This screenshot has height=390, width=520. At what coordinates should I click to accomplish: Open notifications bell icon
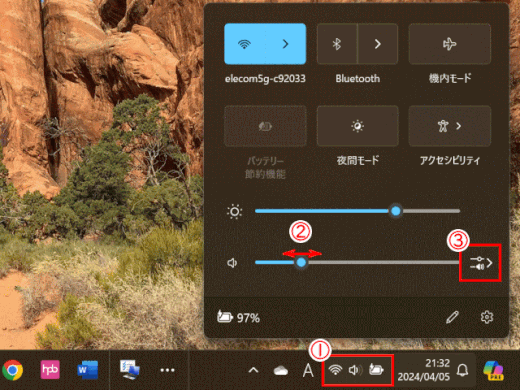click(462, 370)
